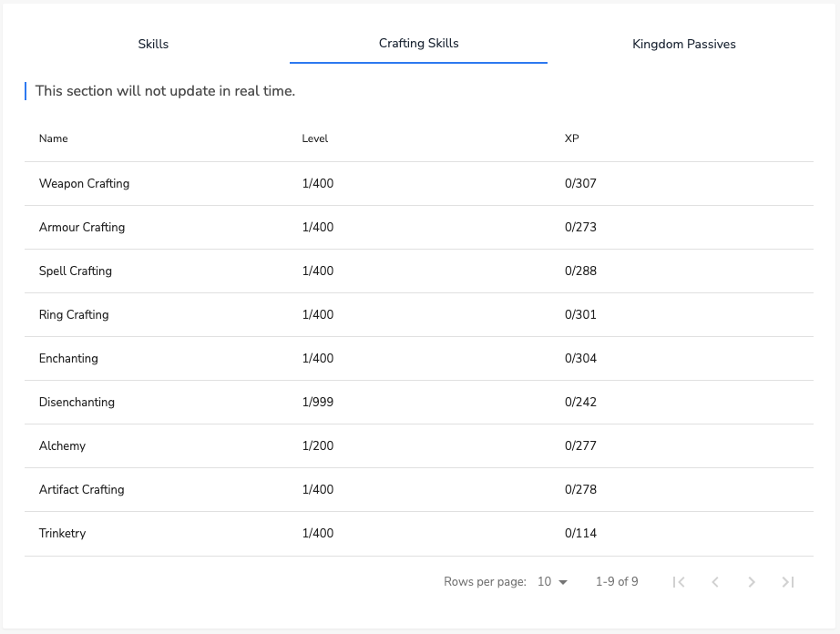The width and height of the screenshot is (840, 634).
Task: Select the rows per page value 10
Action: click(544, 582)
